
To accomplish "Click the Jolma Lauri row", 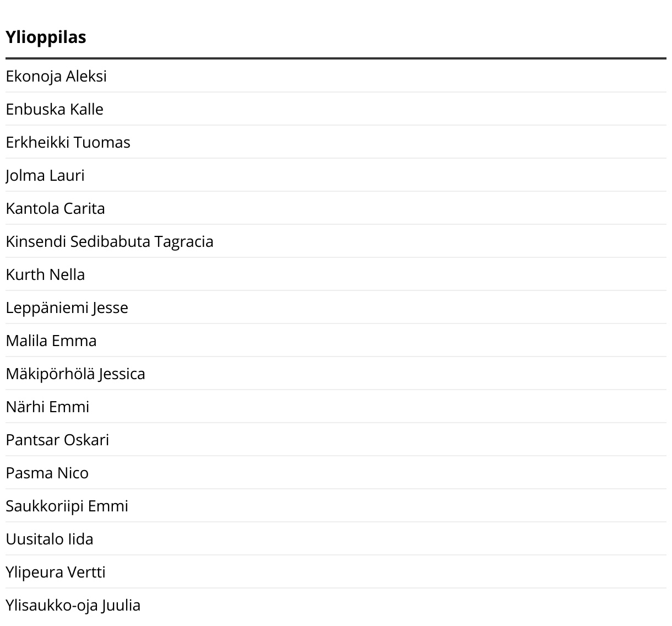I will pos(45,175).
